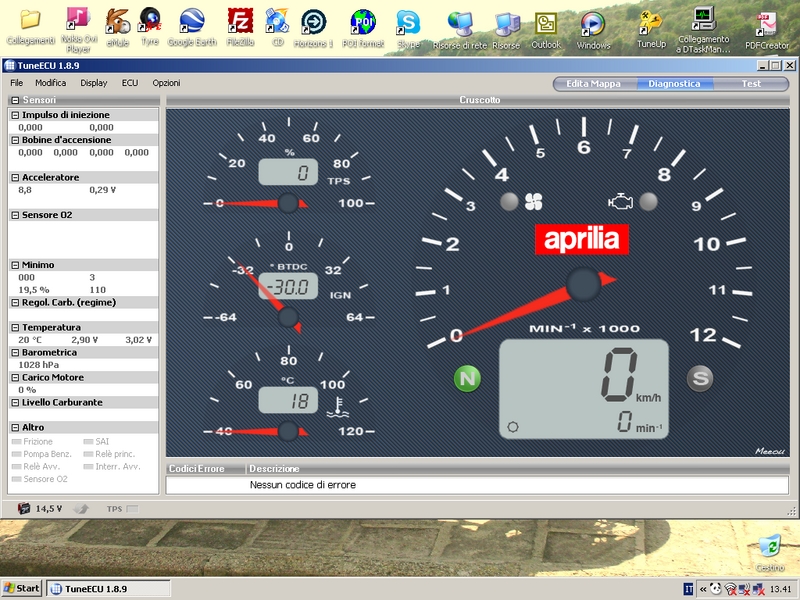This screenshot has width=800, height=600.
Task: Open the ECU menu
Action: coord(130,83)
